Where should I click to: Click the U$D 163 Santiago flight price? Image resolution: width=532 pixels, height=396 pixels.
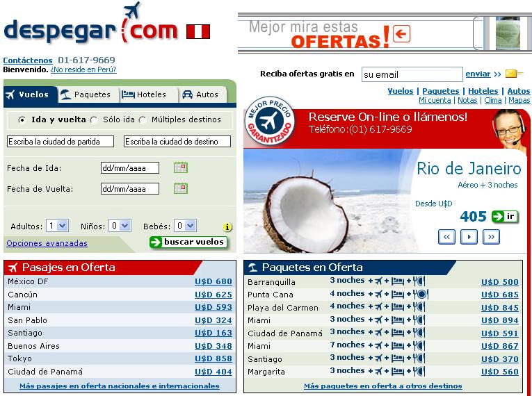point(213,333)
